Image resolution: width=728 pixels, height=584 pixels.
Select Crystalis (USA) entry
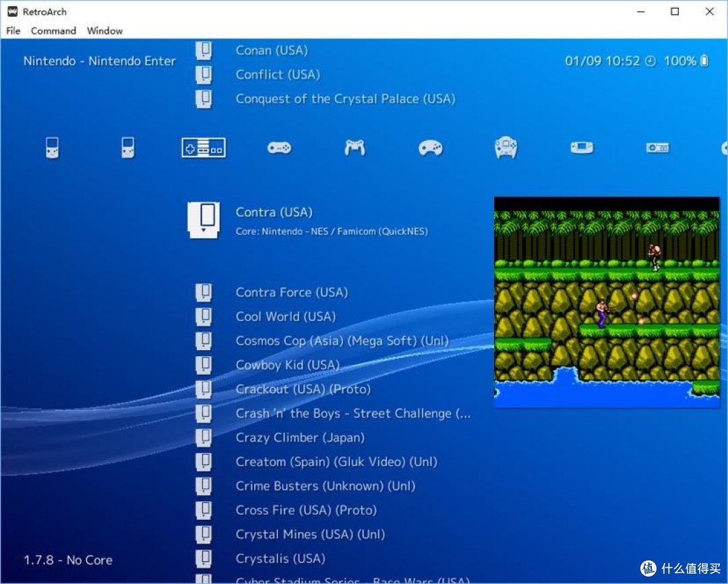point(280,558)
